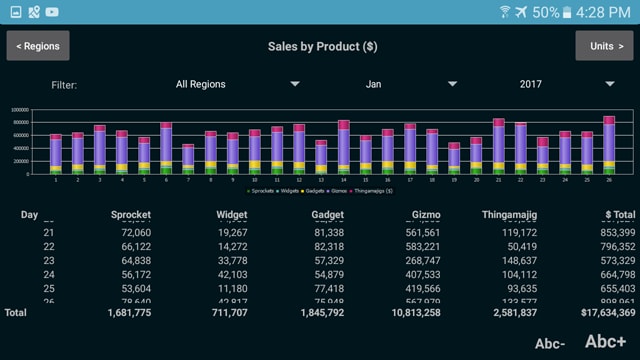Image resolution: width=640 pixels, height=360 pixels.
Task: Tap Widget value 14,272
Action: point(232,247)
